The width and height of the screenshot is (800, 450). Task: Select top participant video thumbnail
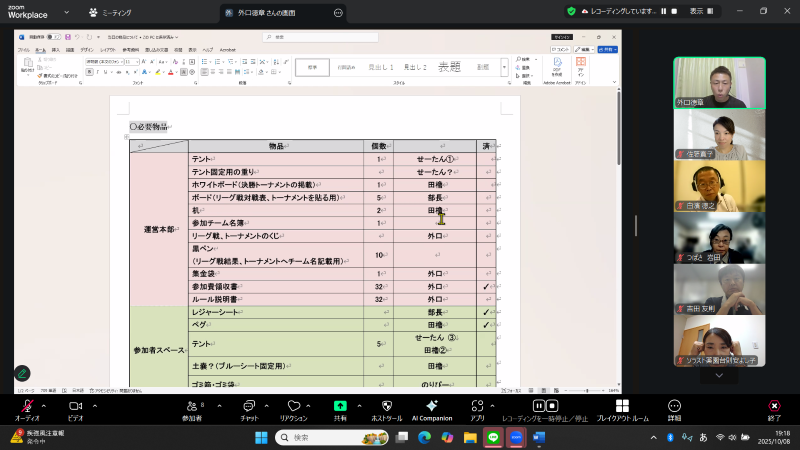718,82
